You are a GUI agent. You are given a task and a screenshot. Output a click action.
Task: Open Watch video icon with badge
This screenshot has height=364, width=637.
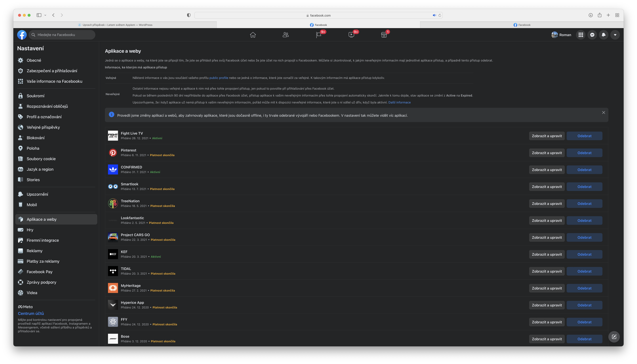click(351, 35)
